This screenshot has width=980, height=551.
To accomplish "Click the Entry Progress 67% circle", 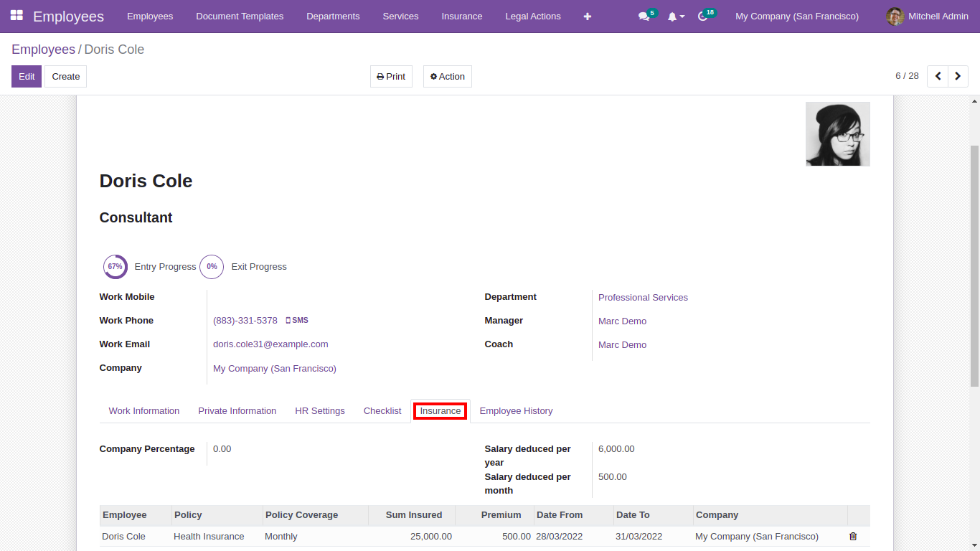I will point(116,266).
